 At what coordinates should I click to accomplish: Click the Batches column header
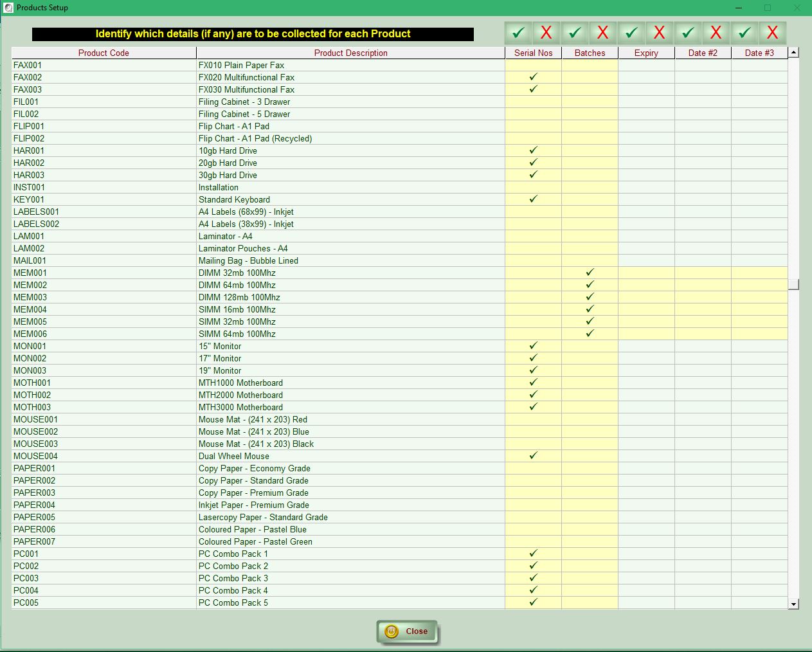pyautogui.click(x=590, y=53)
